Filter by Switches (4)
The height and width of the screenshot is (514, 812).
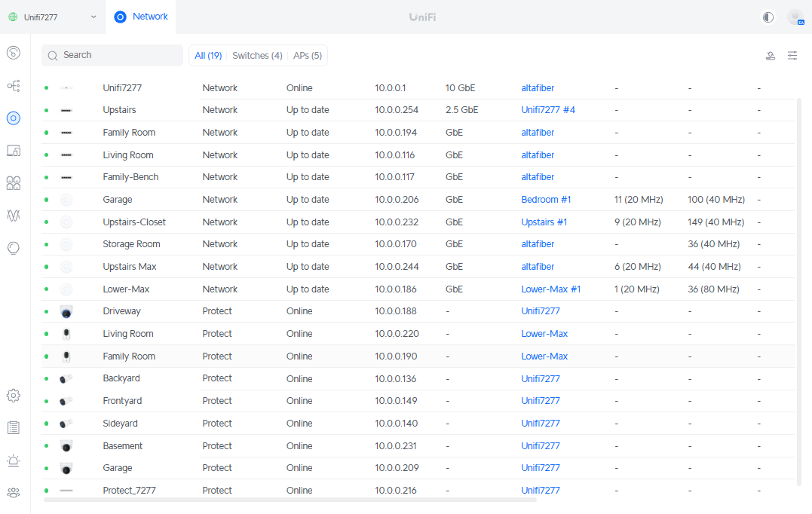pyautogui.click(x=257, y=55)
